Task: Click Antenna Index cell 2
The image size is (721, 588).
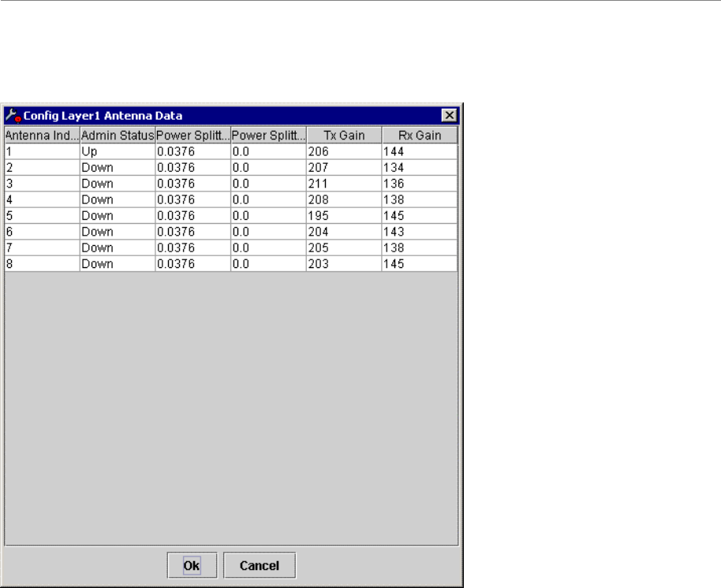Action: (x=42, y=168)
